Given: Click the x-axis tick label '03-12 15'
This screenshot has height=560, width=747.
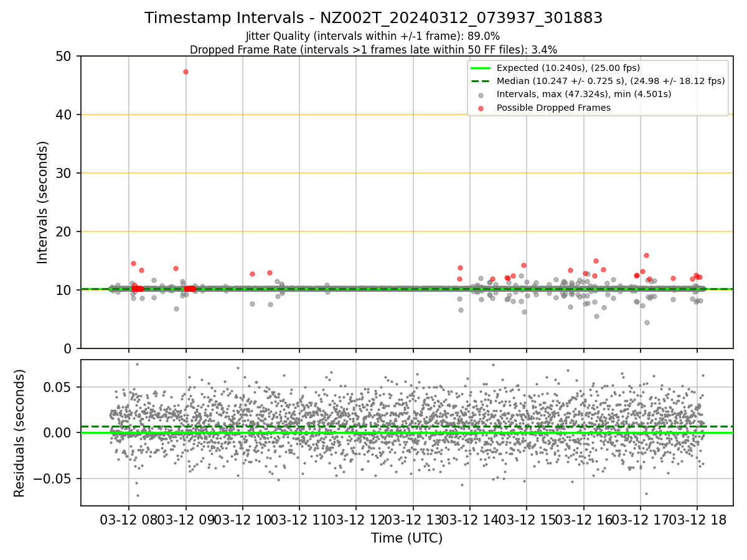Looking at the screenshot, I should pyautogui.click(x=527, y=520).
